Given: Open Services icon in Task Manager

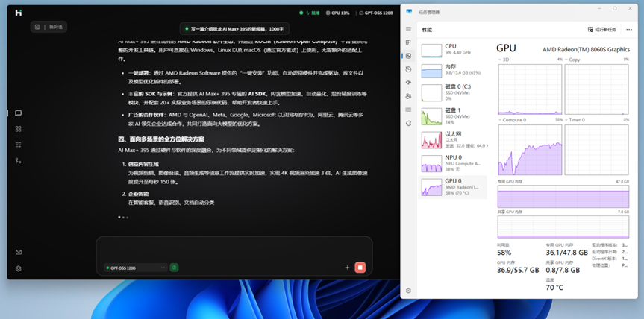Looking at the screenshot, I should [x=408, y=123].
